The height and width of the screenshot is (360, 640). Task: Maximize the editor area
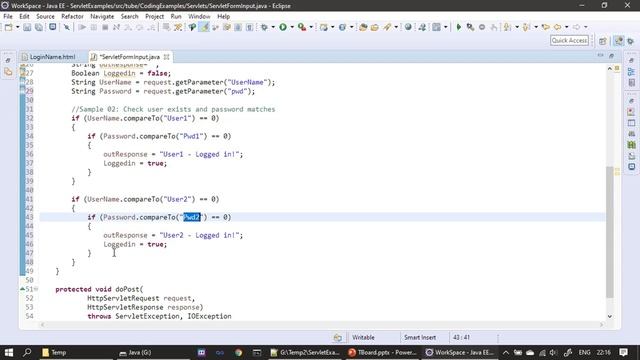(x=611, y=55)
